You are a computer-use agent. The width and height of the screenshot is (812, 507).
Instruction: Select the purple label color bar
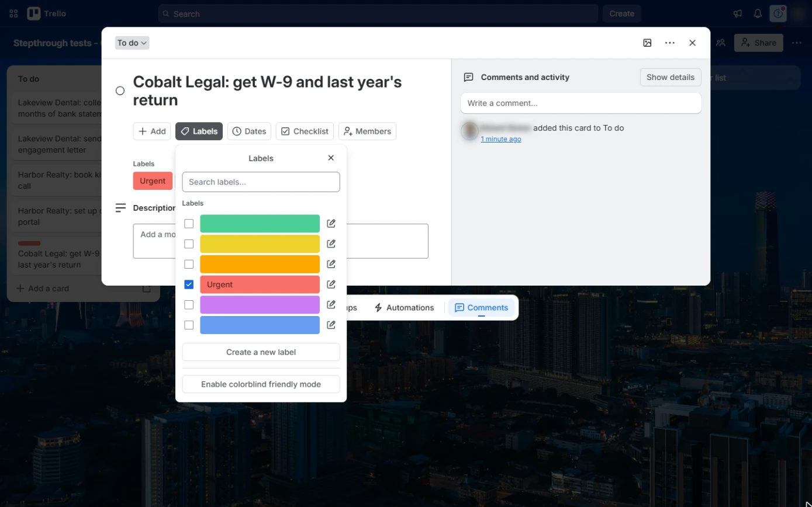pos(260,304)
